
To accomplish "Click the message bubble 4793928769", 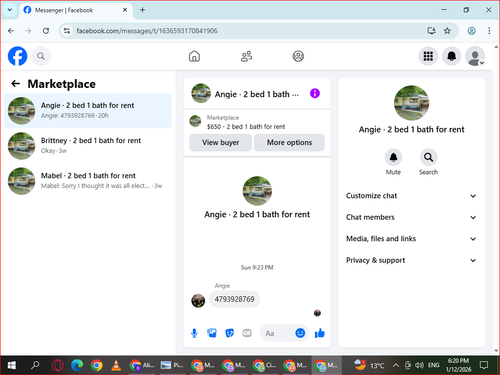I will click(234, 299).
